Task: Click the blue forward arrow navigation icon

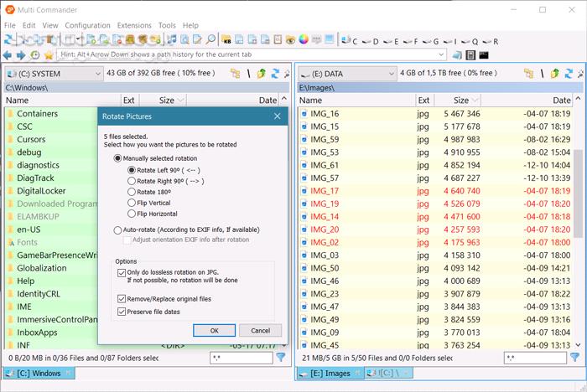Action: click(21, 55)
